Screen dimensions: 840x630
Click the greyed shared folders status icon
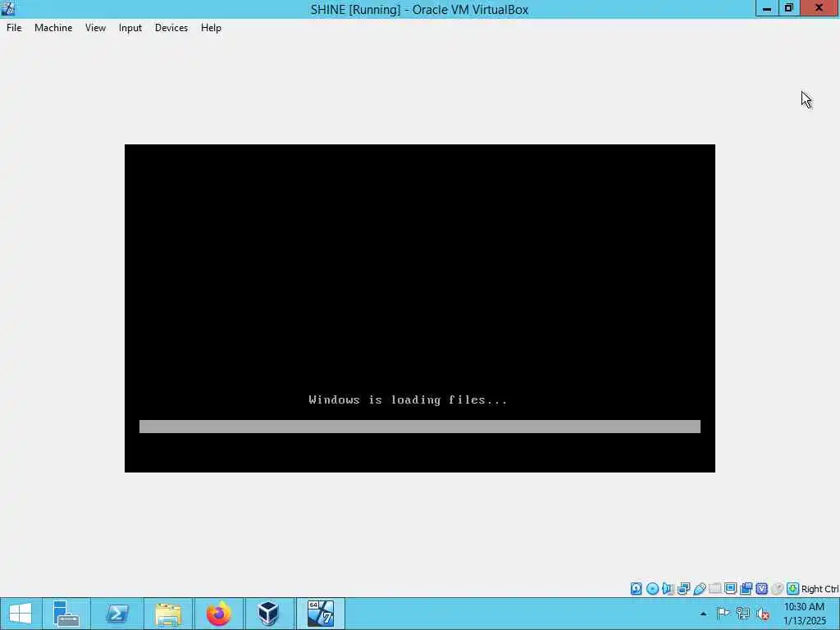[714, 589]
